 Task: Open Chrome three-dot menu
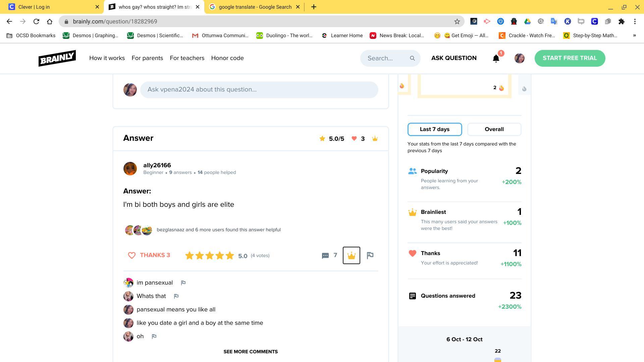point(635,21)
